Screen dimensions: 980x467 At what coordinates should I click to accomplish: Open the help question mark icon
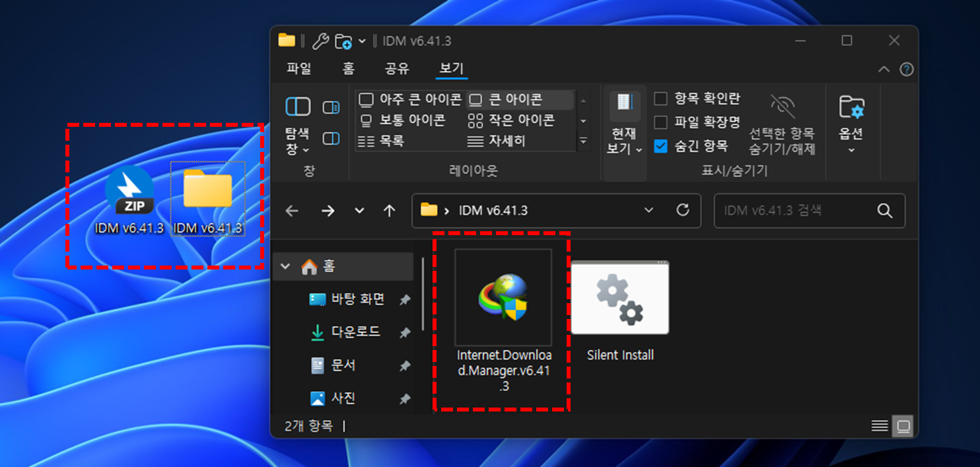point(907,69)
